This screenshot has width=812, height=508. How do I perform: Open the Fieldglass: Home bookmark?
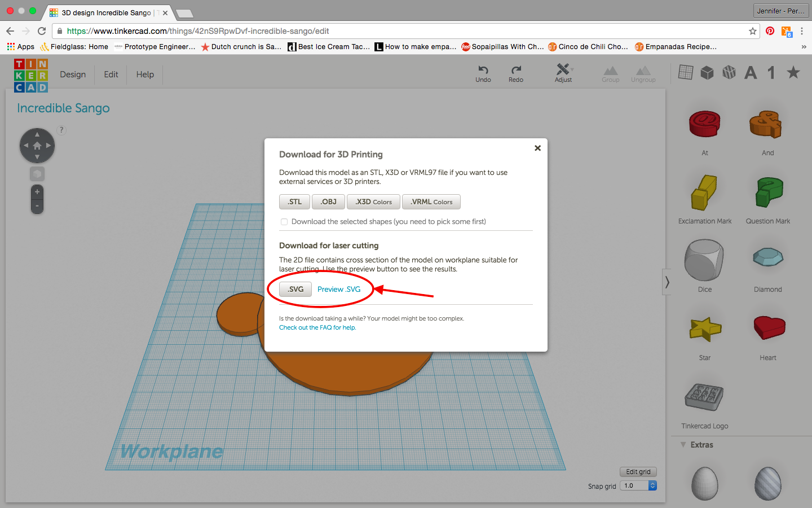[x=74, y=47]
